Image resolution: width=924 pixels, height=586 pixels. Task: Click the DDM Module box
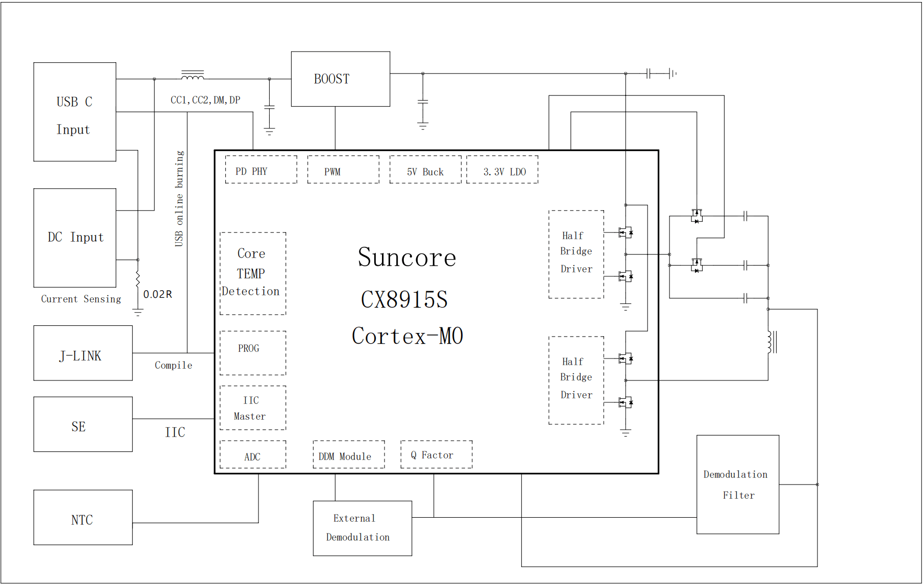coord(349,455)
